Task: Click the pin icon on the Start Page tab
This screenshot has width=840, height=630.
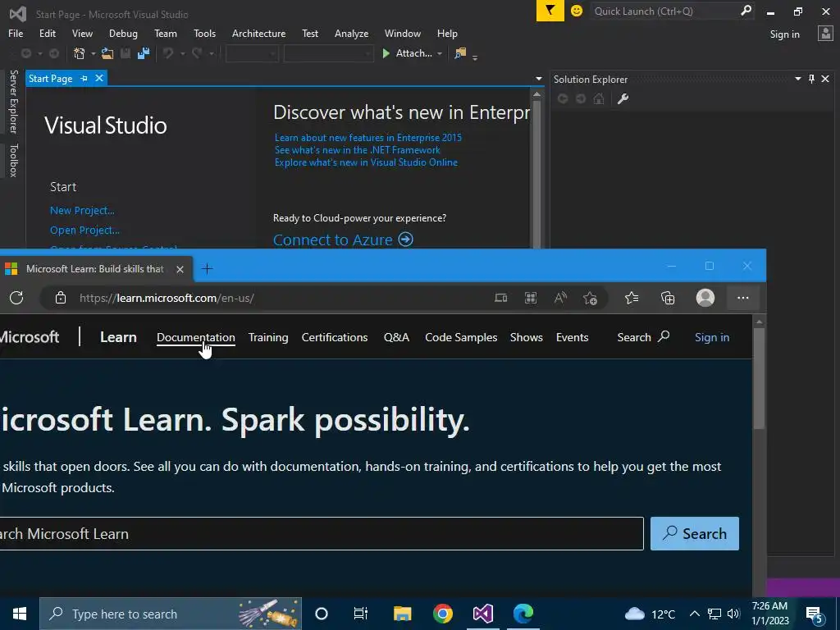Action: 84,78
